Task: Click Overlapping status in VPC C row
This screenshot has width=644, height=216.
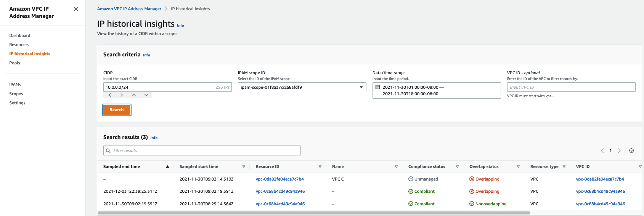Action: pyautogui.click(x=484, y=179)
